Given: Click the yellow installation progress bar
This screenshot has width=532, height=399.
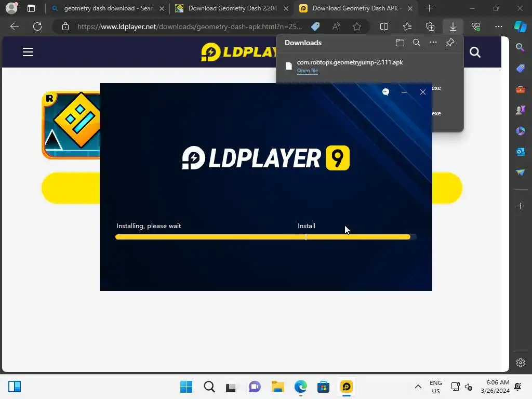Looking at the screenshot, I should point(266,237).
